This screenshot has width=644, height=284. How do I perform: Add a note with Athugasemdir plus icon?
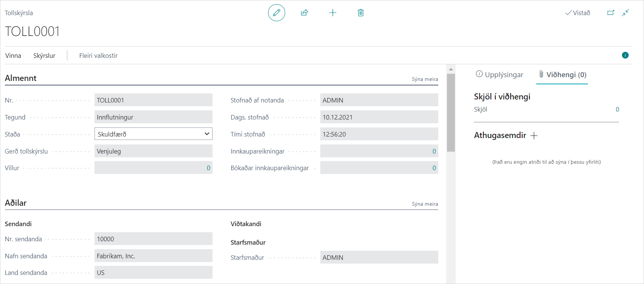[534, 136]
